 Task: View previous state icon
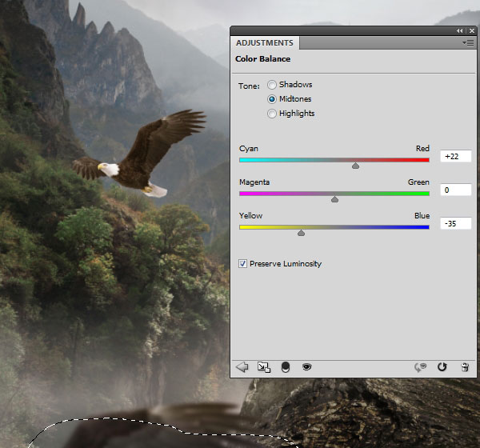point(421,367)
